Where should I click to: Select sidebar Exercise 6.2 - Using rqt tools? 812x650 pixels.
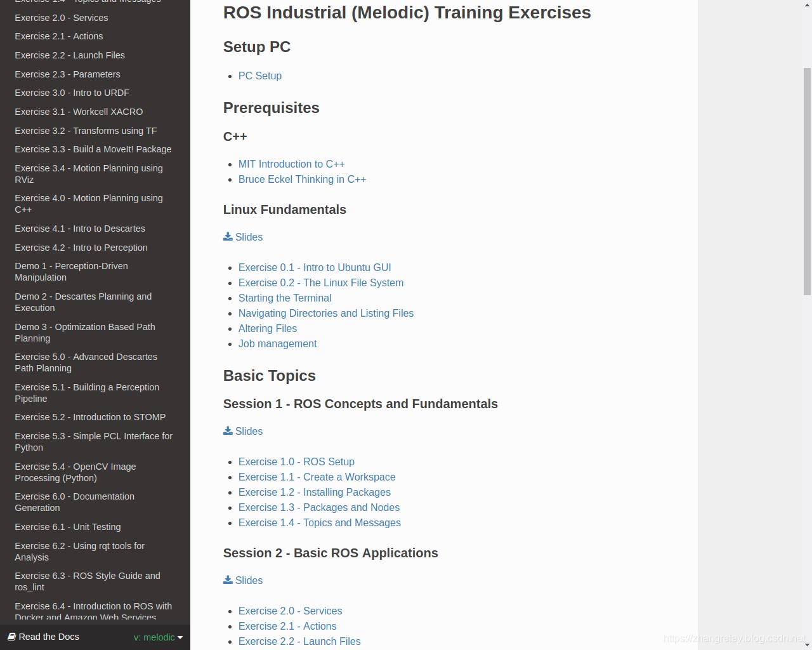coord(95,552)
